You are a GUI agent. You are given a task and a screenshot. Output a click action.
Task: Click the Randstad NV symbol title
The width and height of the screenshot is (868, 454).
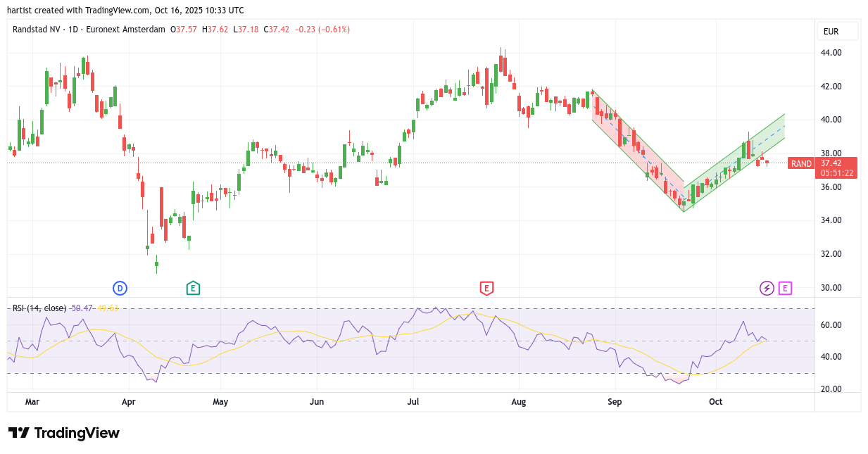37,30
